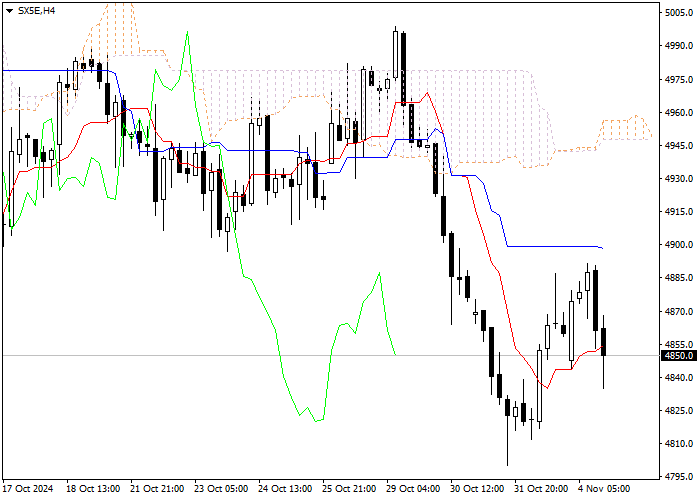Screen dimensions: 700x500
Task: Click the 4945.0 price axis label
Action: tap(679, 146)
